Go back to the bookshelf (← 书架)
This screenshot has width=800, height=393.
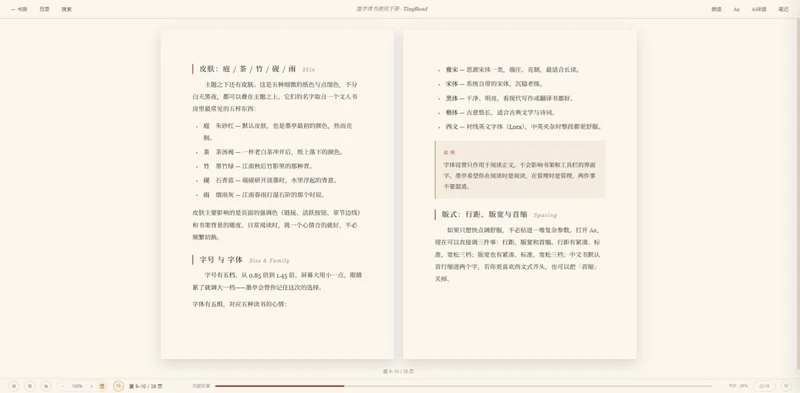tap(19, 9)
